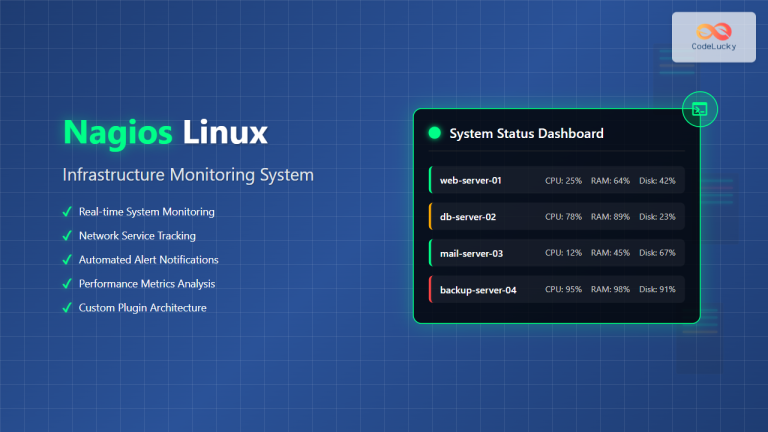768x432 pixels.
Task: Click the red status bar on backup-server-04
Action: (x=430, y=290)
